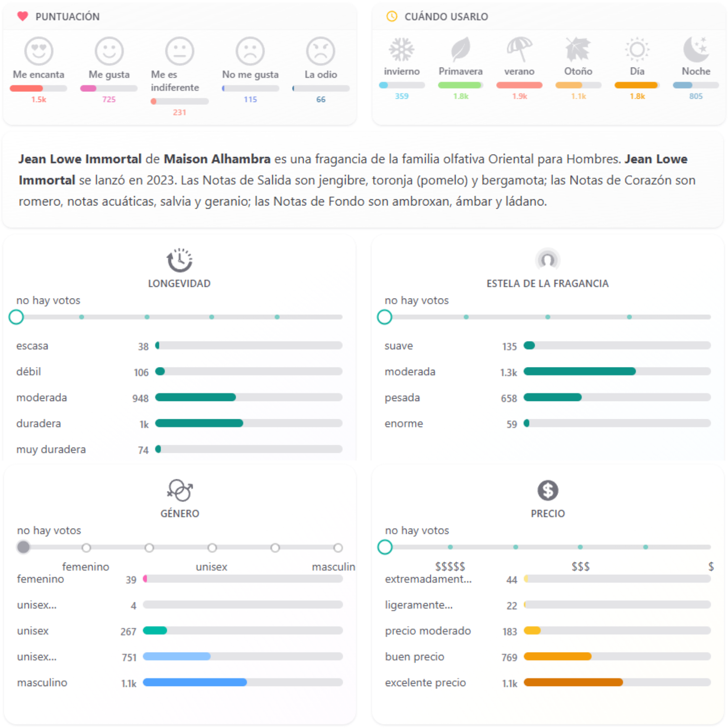Click the 'Me gusta' smiley face icon
728x728 pixels.
109,51
